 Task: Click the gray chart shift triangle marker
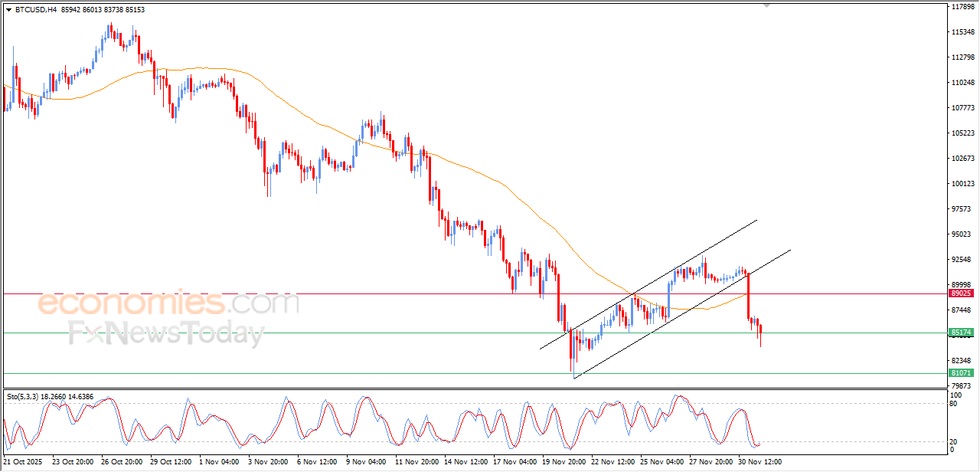tap(767, 5)
